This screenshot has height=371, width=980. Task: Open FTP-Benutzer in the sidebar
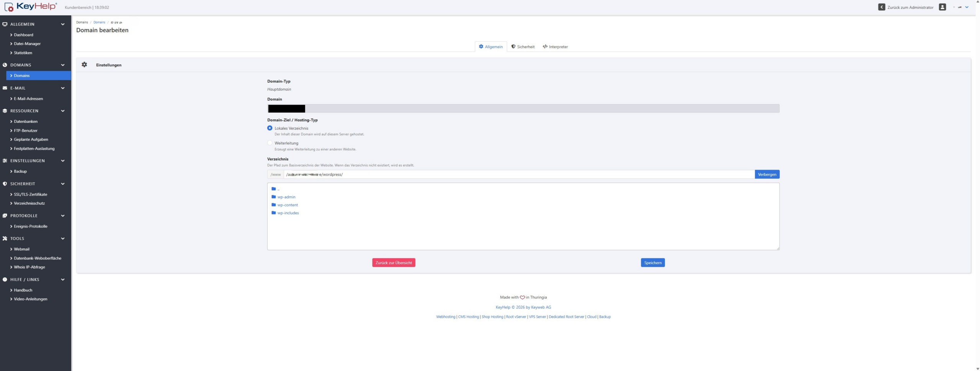coord(26,131)
